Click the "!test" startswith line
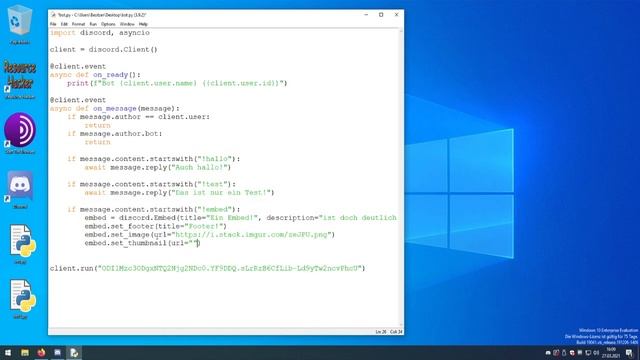640x360 pixels. [151, 184]
